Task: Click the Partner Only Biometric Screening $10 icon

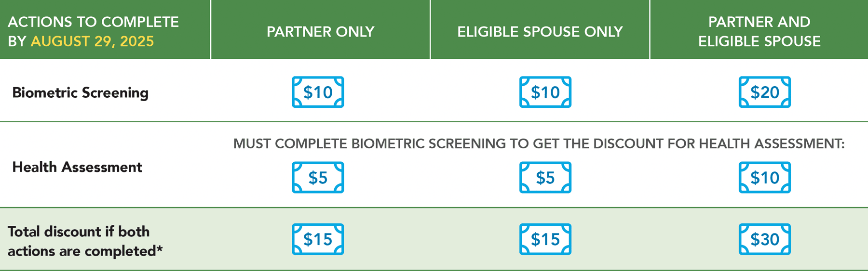Action: 318,92
